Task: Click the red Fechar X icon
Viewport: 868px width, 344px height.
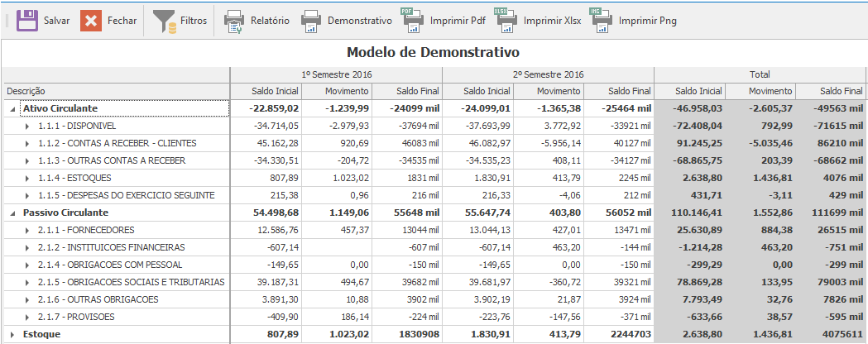Action: tap(91, 21)
